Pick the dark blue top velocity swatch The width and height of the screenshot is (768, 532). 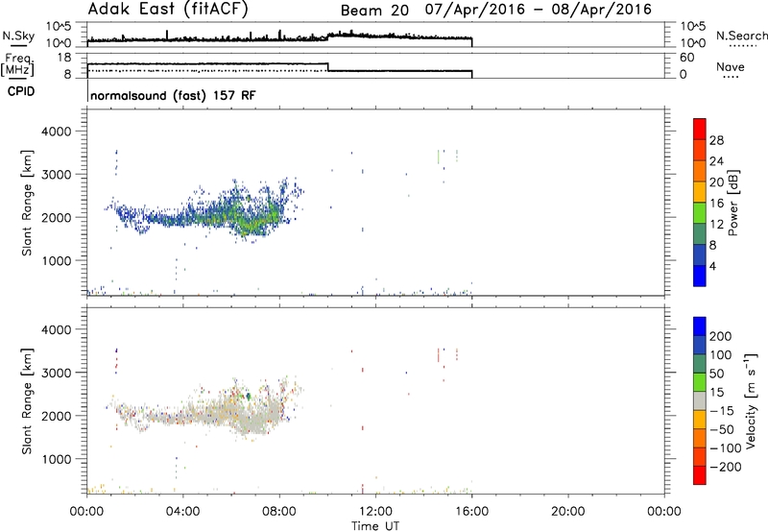point(700,326)
